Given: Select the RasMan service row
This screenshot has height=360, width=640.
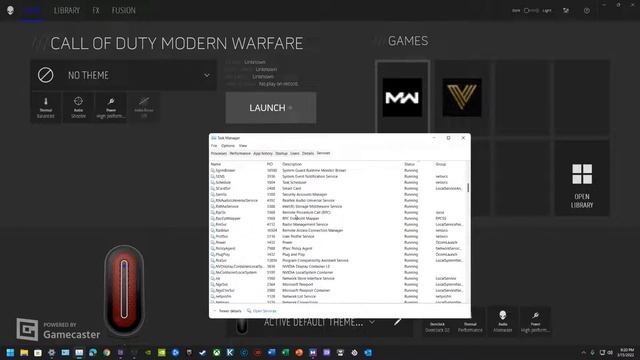Looking at the screenshot, I should [x=338, y=230].
